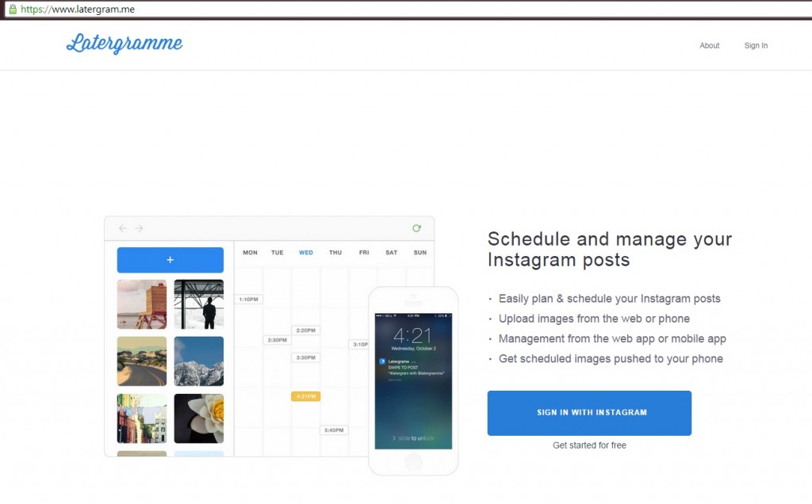
Task: Open the Sign In page
Action: point(756,45)
